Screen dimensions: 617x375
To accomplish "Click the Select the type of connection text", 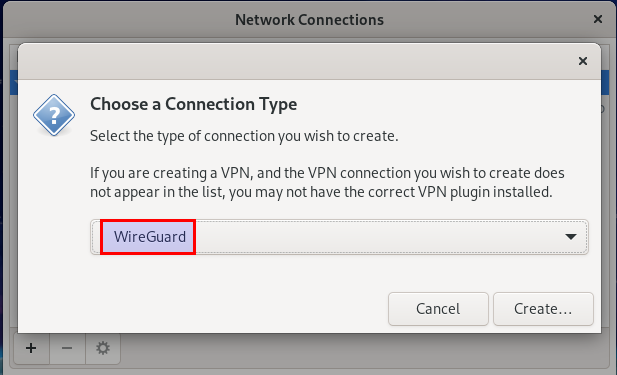I will coord(244,136).
